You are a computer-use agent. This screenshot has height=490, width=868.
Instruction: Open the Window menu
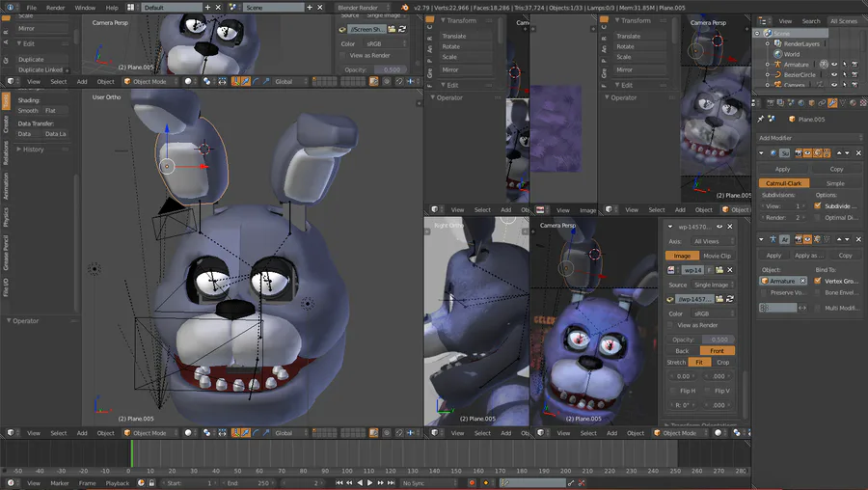pyautogui.click(x=85, y=7)
